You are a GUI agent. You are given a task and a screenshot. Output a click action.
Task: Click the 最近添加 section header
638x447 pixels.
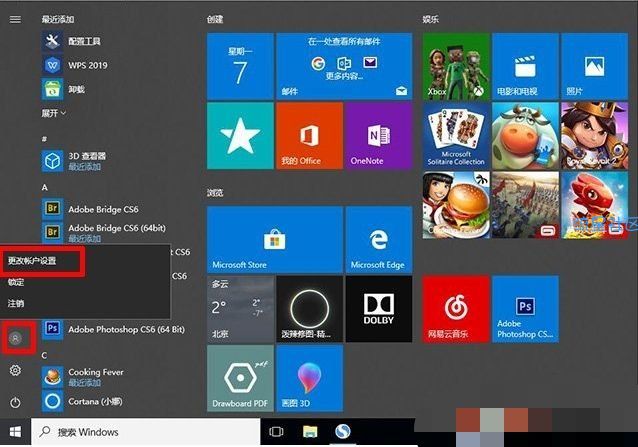(58, 19)
